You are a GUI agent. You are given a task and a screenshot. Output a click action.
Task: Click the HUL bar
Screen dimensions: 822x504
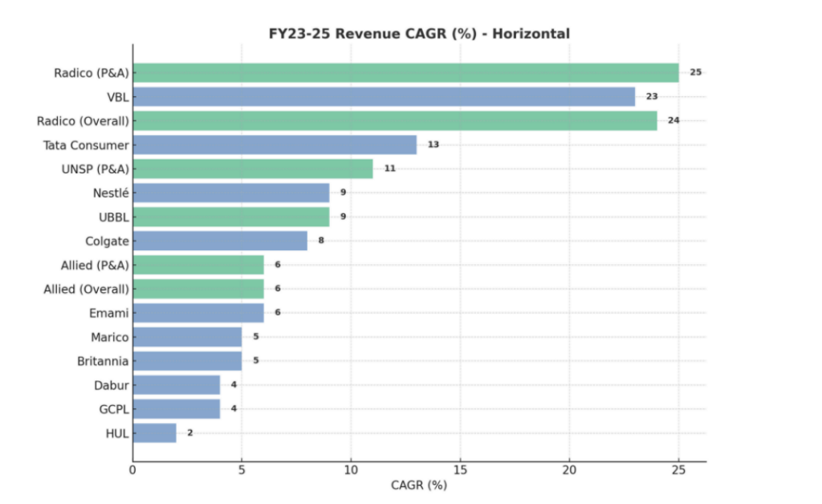coord(155,433)
